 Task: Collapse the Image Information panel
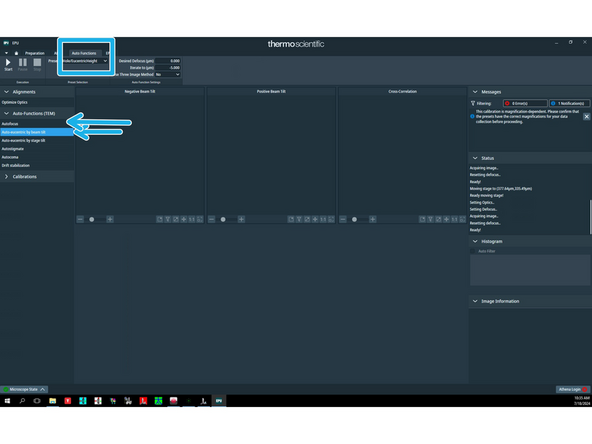pos(475,301)
